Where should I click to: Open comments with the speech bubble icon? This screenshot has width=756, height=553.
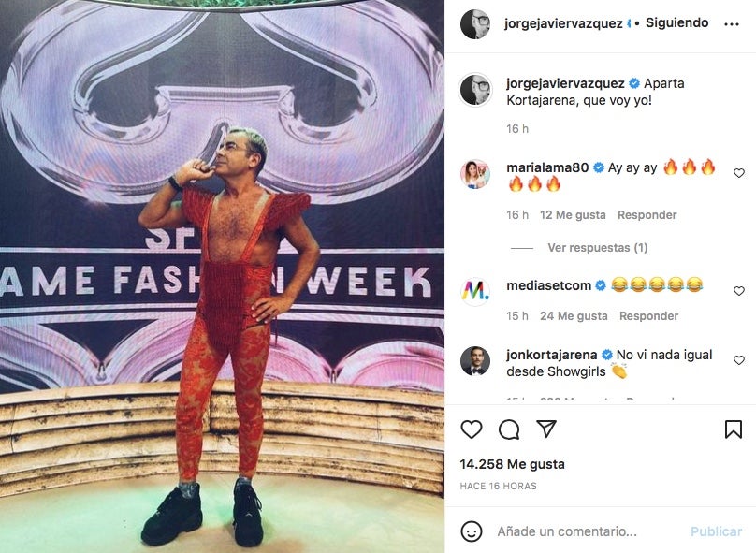point(509,429)
